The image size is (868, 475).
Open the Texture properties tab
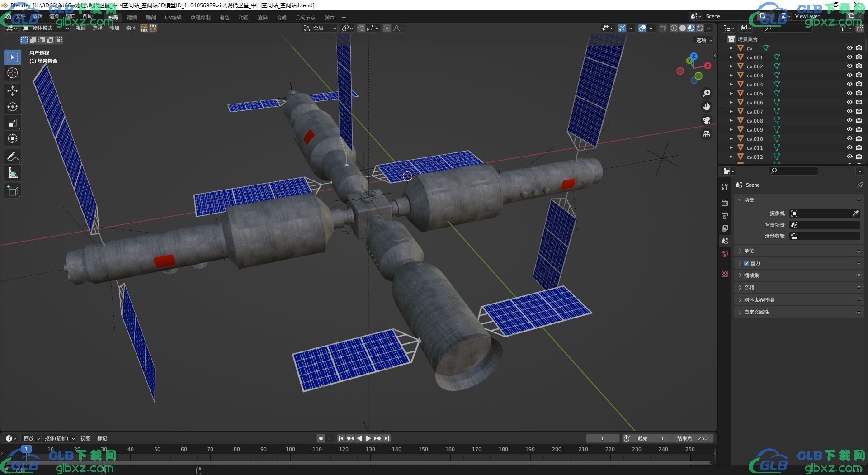[x=725, y=274]
